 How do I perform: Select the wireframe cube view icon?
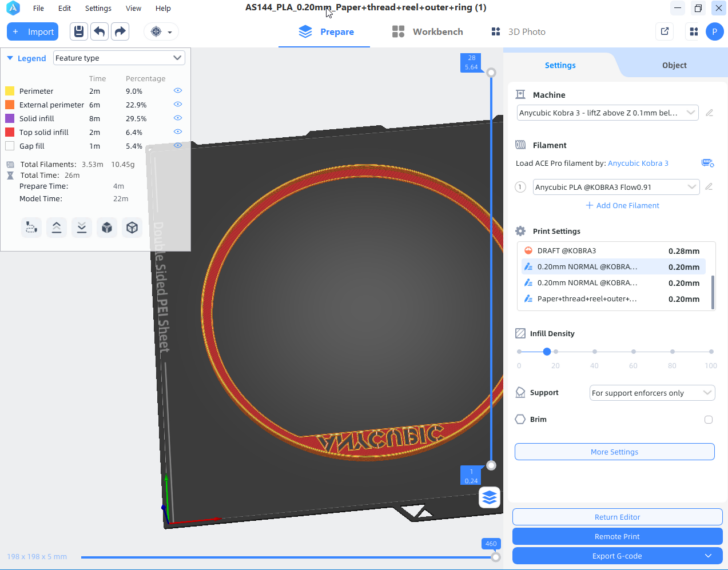pyautogui.click(x=132, y=227)
